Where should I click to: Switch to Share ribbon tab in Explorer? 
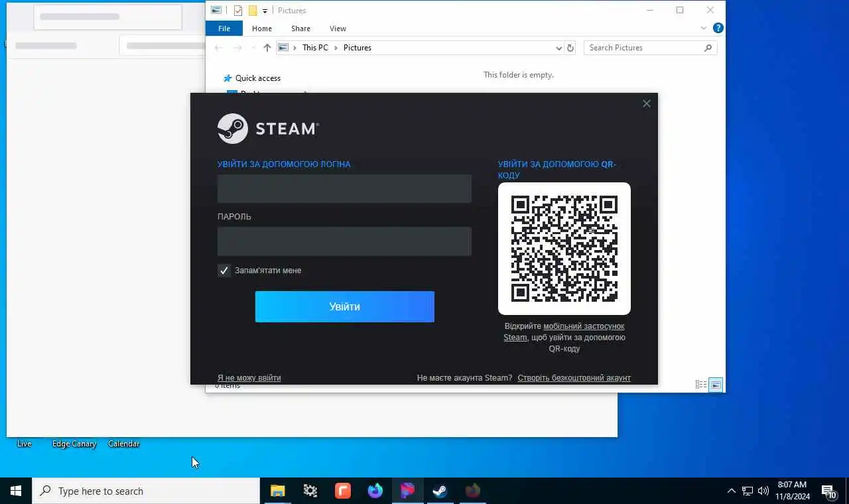coord(300,29)
